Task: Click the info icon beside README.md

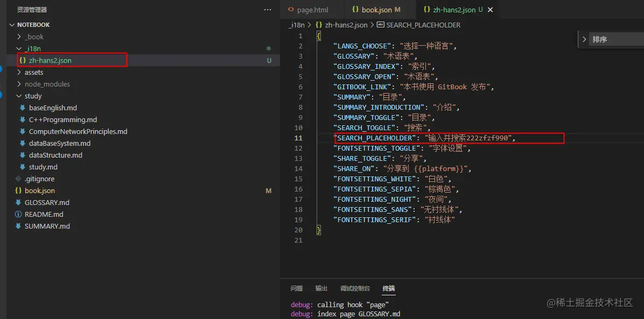Action: (18, 215)
